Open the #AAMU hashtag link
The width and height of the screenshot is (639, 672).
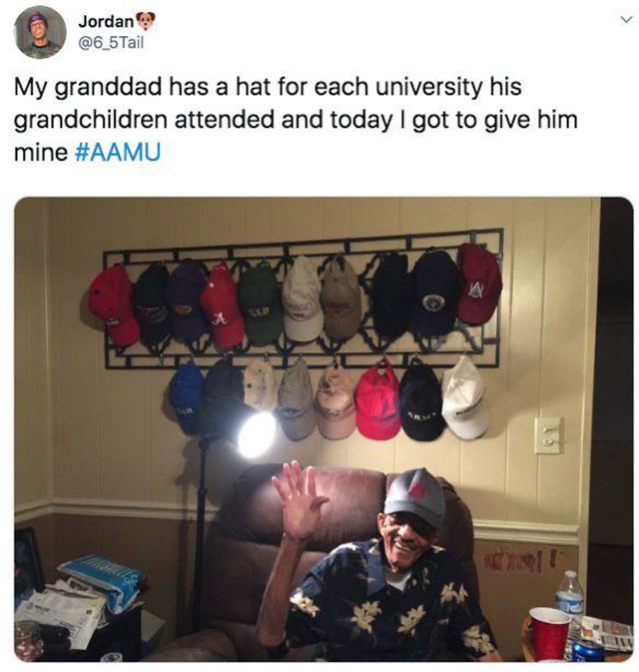(118, 152)
